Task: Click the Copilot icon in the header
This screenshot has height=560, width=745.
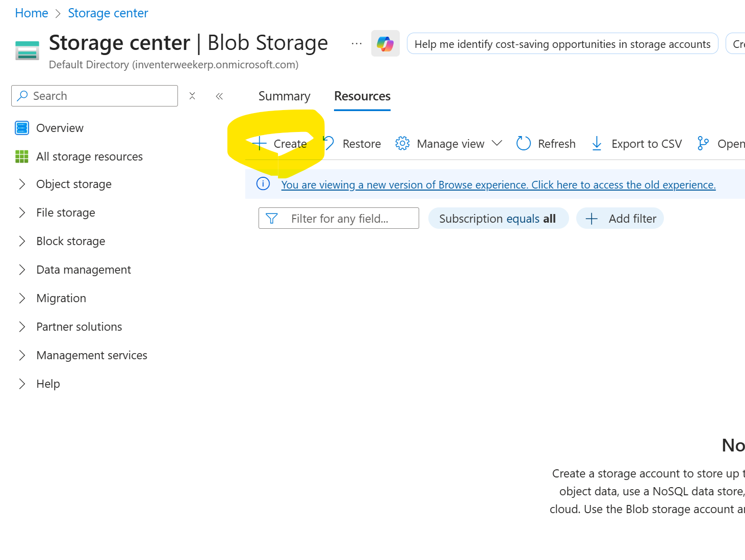Action: pyautogui.click(x=385, y=44)
